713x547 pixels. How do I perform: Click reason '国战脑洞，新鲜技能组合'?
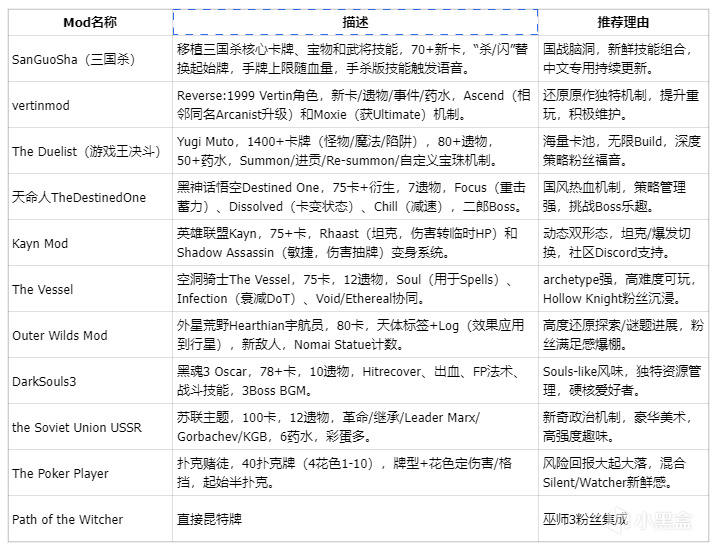pos(623,59)
